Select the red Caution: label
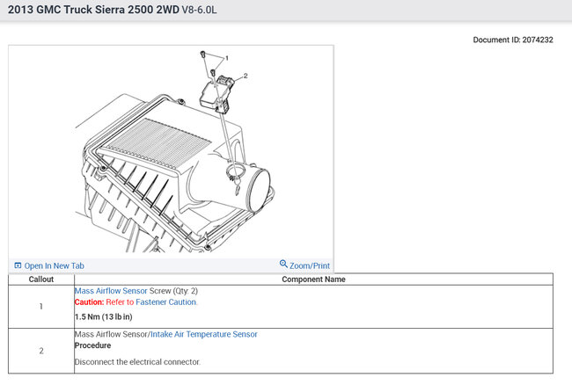 click(90, 302)
